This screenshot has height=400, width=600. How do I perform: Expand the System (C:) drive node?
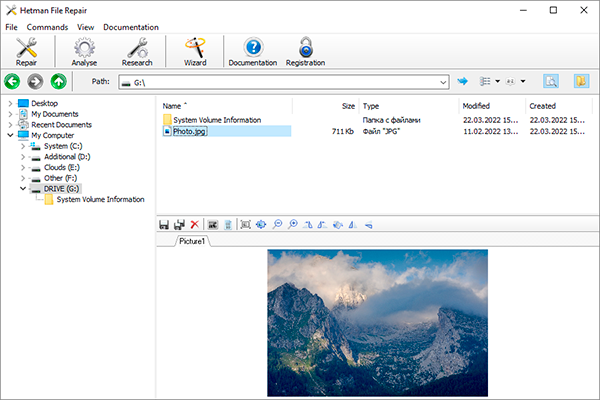click(x=23, y=146)
